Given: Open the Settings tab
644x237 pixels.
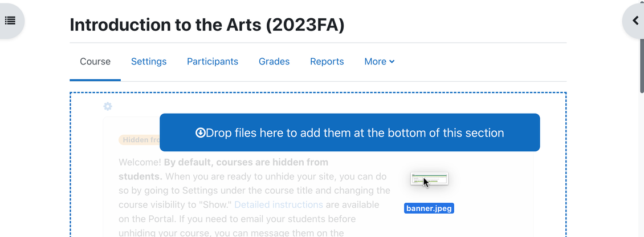Looking at the screenshot, I should (149, 62).
